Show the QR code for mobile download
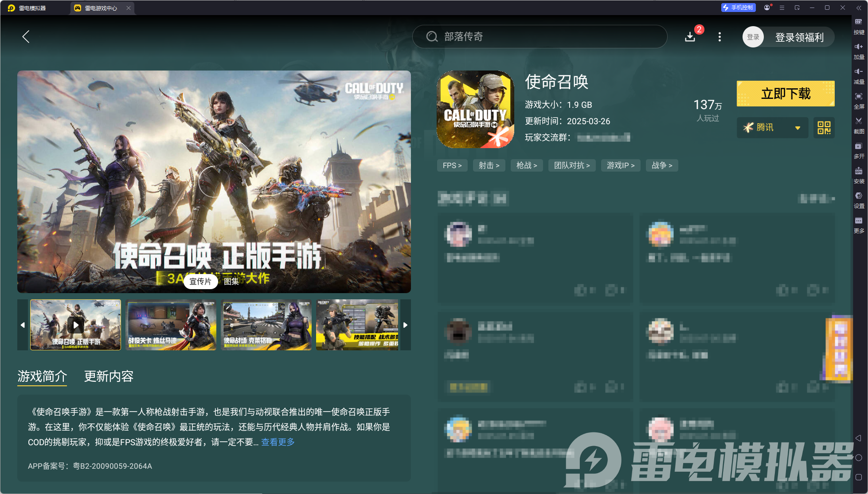 [x=824, y=128]
